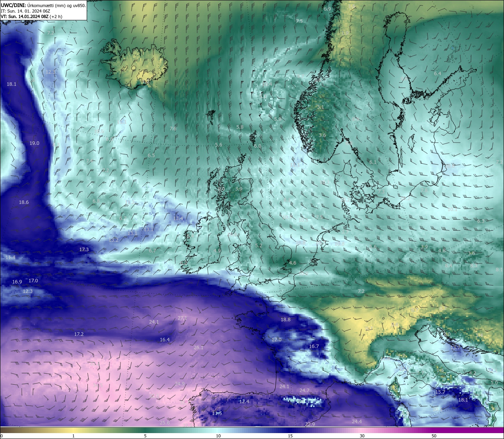The height and width of the screenshot is (439, 504).
Task: Click the map value '7.5'
Action: [x=299, y=21]
